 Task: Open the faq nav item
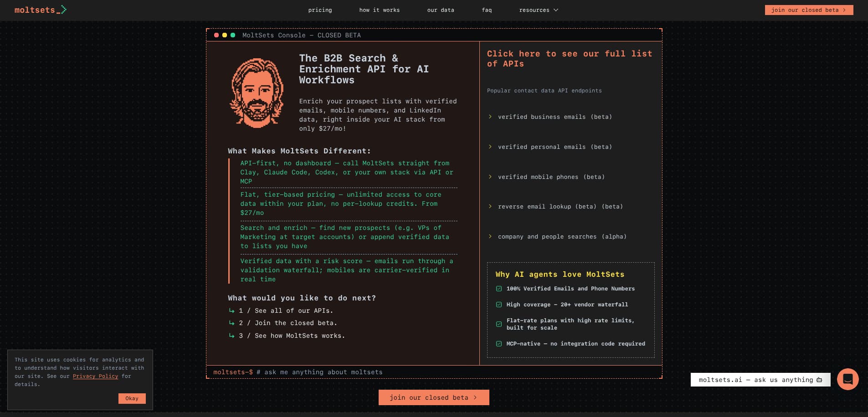[487, 10]
